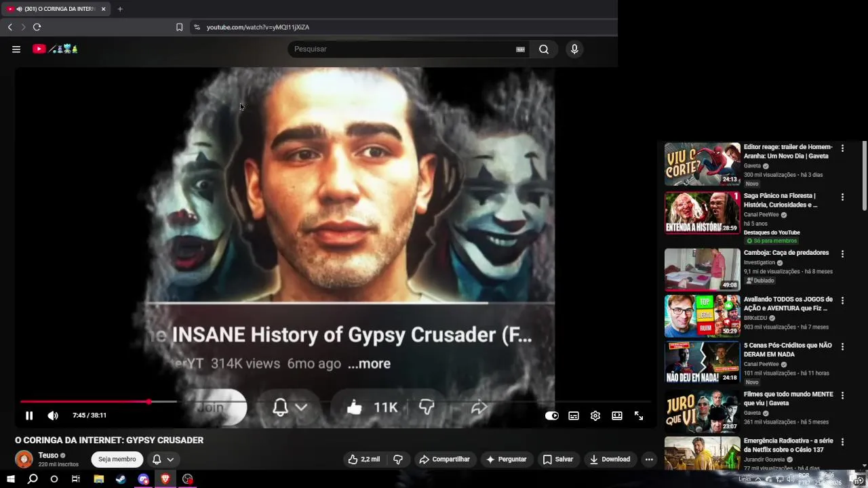Start voice search with the microphone
The height and width of the screenshot is (488, 868).
(574, 49)
